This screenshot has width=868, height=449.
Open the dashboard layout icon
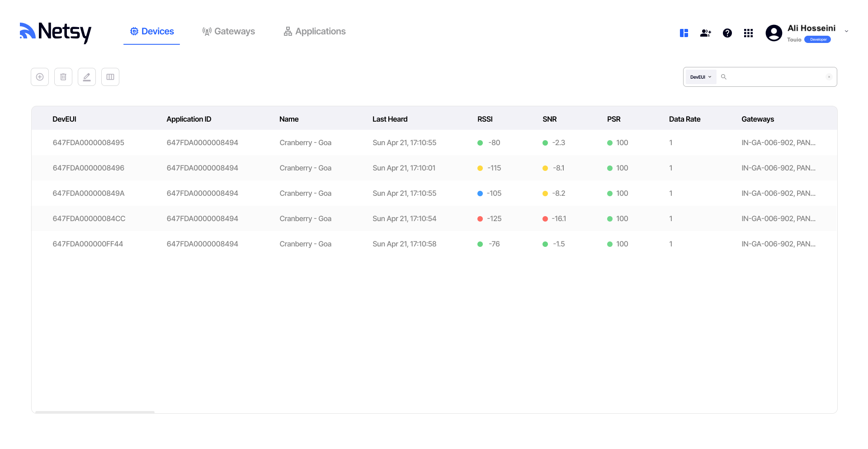(x=684, y=33)
